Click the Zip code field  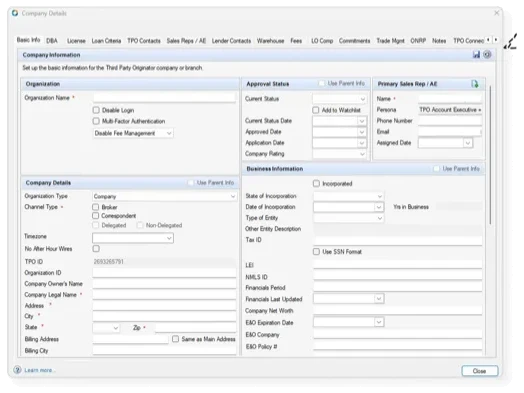pos(196,328)
